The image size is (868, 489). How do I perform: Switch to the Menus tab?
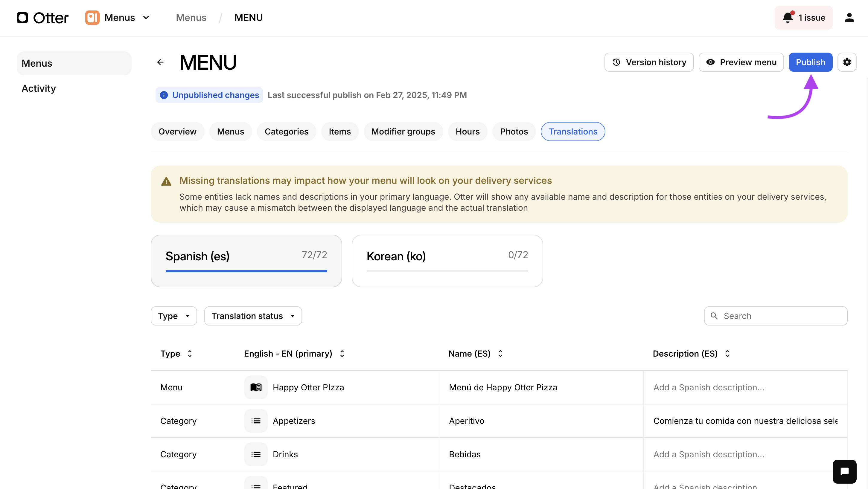click(x=231, y=132)
